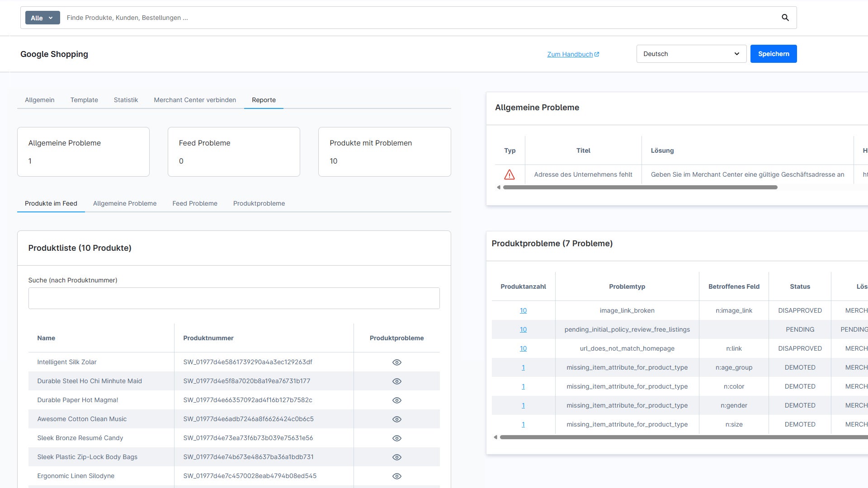Select the Produkte im Feed sub-tab

51,203
